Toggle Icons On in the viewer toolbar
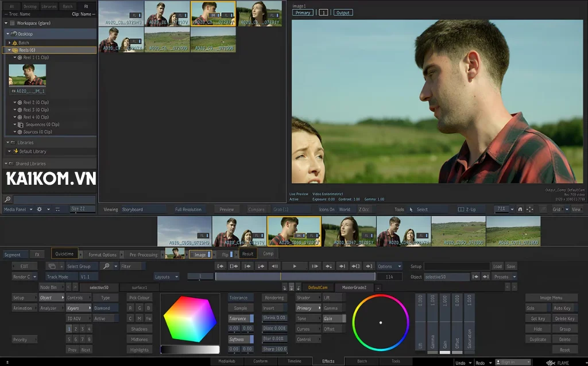The image size is (588, 366). pos(326,209)
